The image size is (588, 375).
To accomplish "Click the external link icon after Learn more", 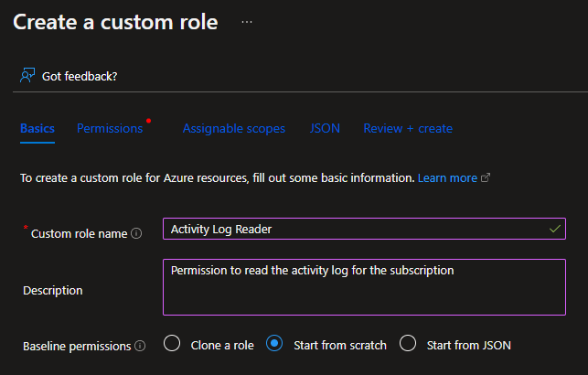I will 486,178.
